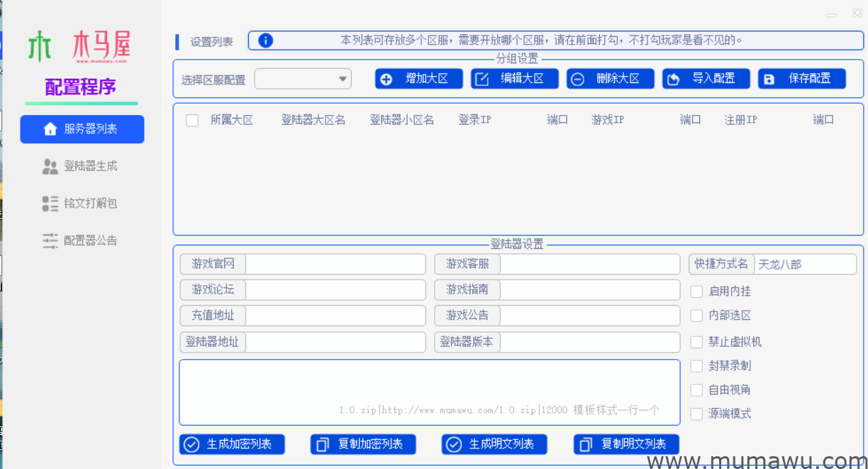The image size is (868, 469).
Task: Click the 快捷方式名 text field
Action: [x=804, y=265]
